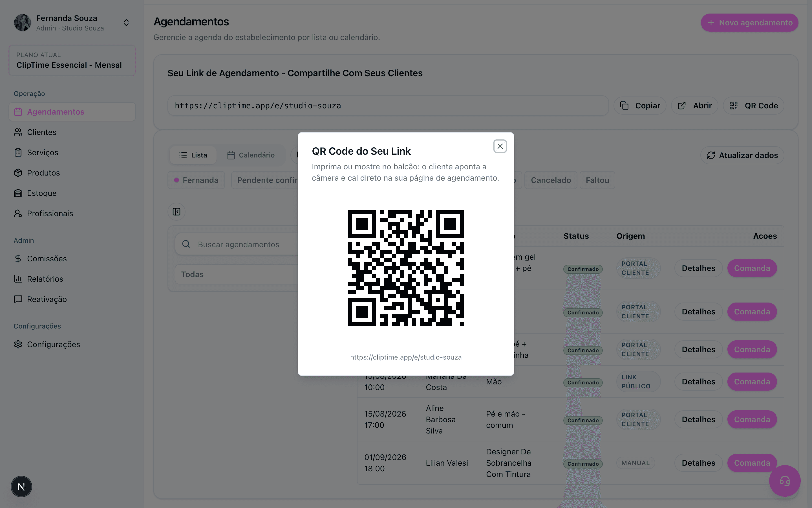Viewport: 812px width, 508px height.
Task: Click the chat bubble icon beside Reativação
Action: (x=18, y=299)
